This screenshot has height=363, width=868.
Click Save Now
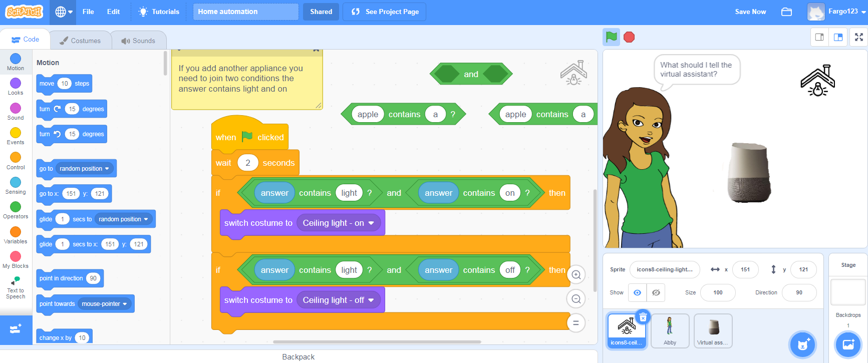(x=750, y=12)
